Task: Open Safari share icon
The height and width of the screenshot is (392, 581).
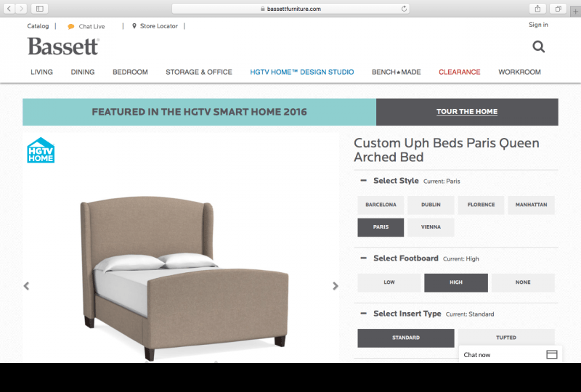Action: click(x=537, y=9)
